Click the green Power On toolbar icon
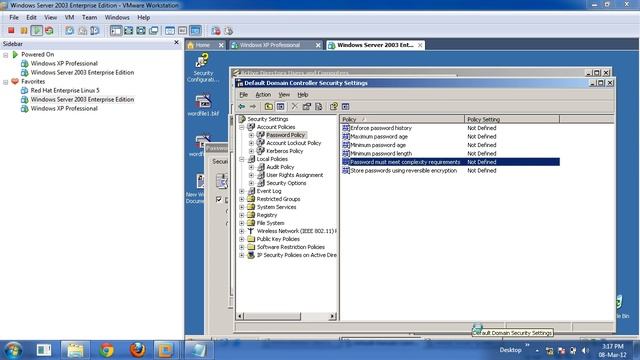Image resolution: width=640 pixels, height=360 pixels. pos(37,30)
